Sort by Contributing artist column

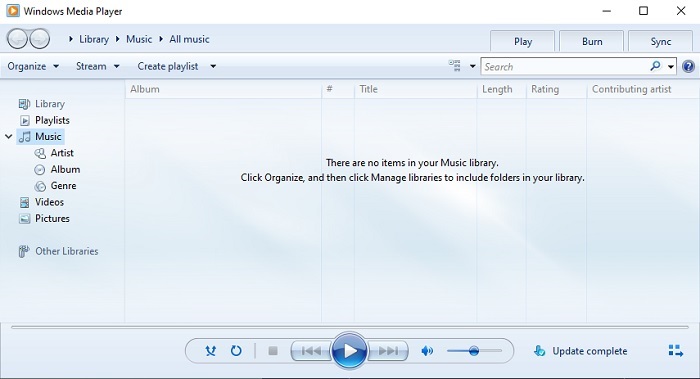pyautogui.click(x=643, y=89)
